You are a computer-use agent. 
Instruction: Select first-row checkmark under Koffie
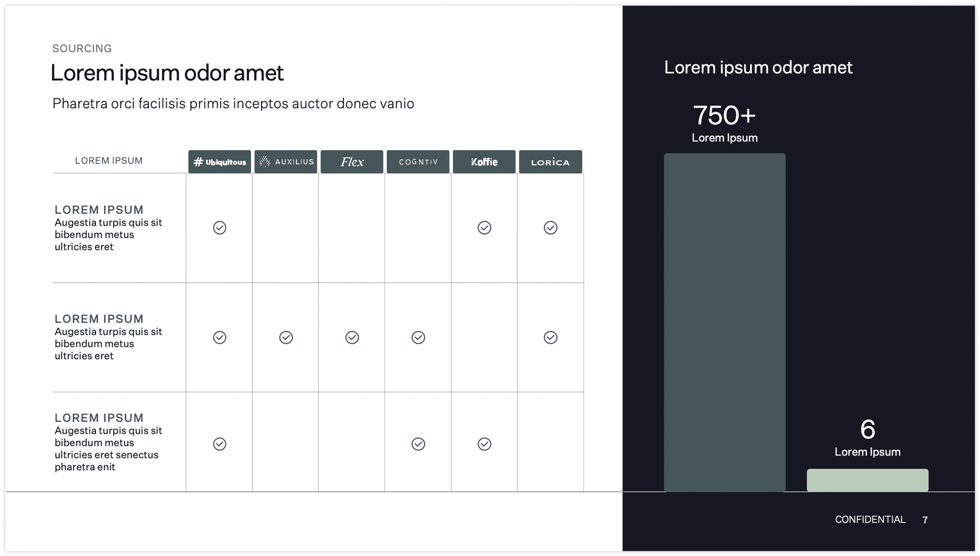484,228
